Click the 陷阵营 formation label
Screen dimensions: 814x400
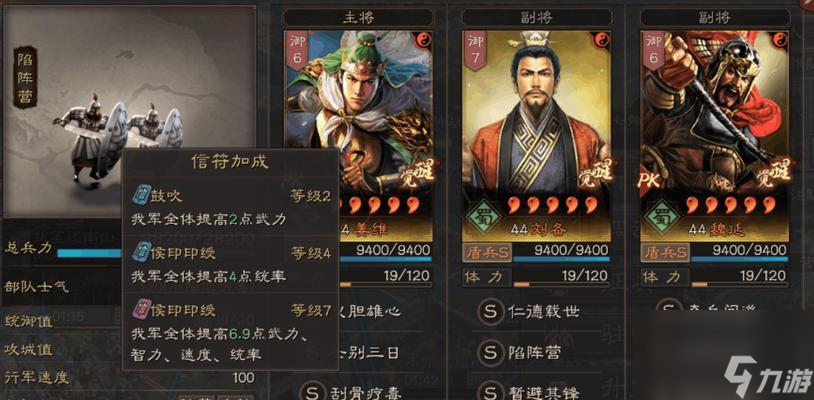pos(25,76)
